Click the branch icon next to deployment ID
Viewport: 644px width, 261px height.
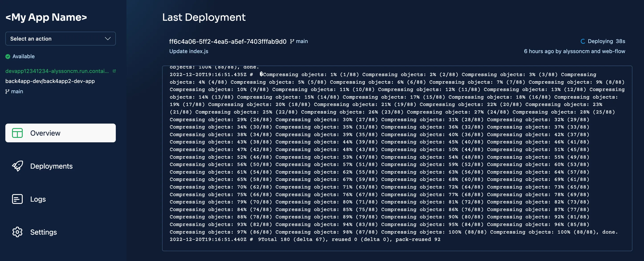(292, 41)
